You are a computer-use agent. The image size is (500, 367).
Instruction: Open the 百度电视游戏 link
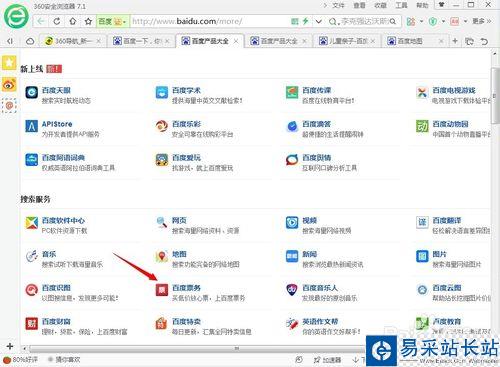454,90
